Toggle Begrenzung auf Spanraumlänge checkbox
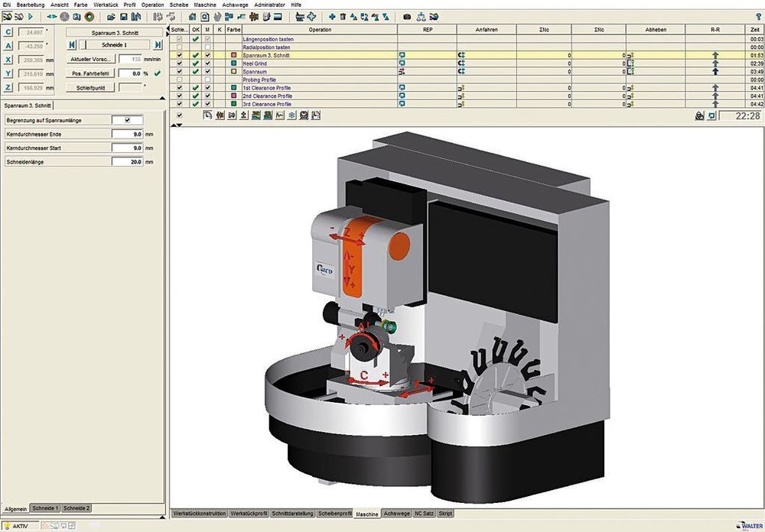 click(x=127, y=120)
